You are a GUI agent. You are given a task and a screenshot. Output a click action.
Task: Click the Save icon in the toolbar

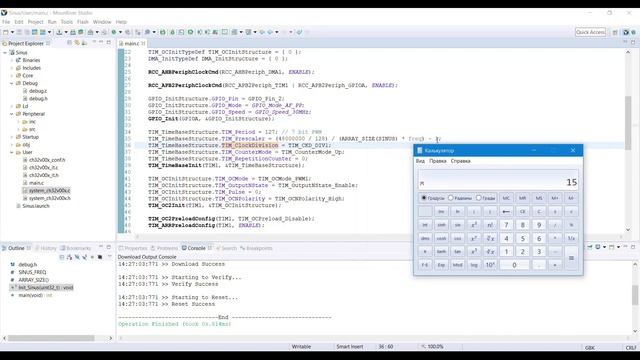(x=19, y=32)
